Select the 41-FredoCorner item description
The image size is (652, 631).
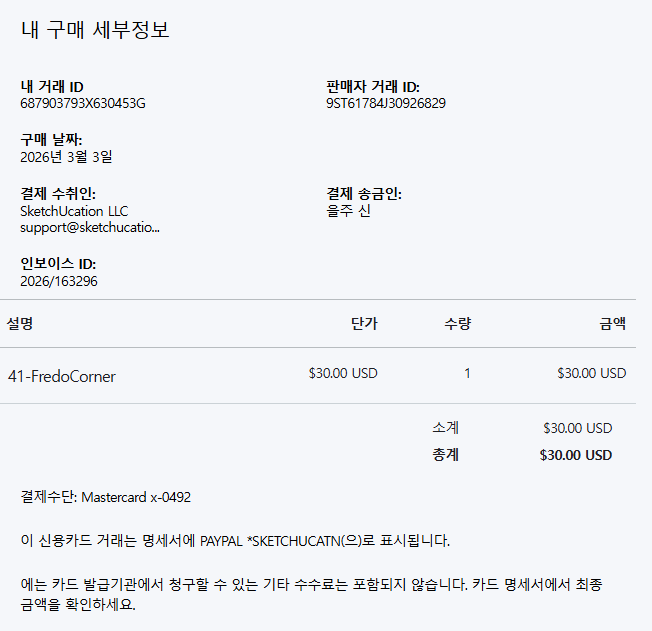[x=61, y=376]
